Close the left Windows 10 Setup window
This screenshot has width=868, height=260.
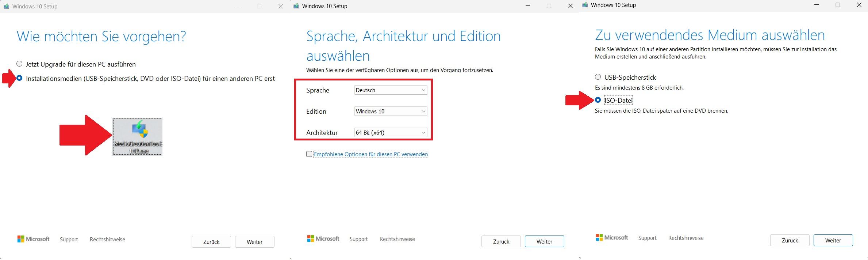280,6
